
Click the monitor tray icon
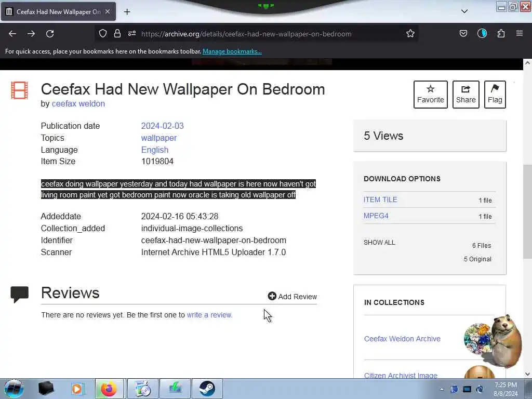click(x=467, y=389)
